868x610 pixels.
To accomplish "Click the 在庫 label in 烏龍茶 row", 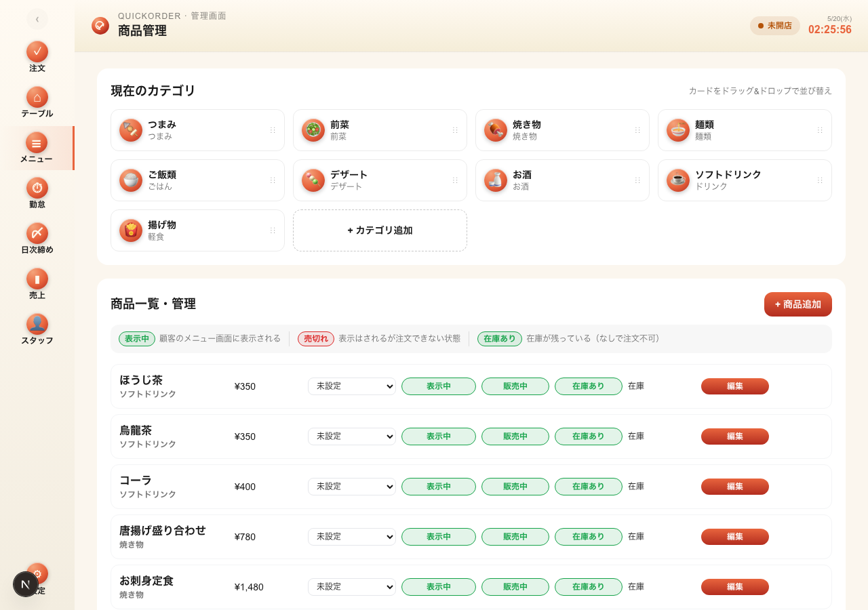I will point(636,436).
